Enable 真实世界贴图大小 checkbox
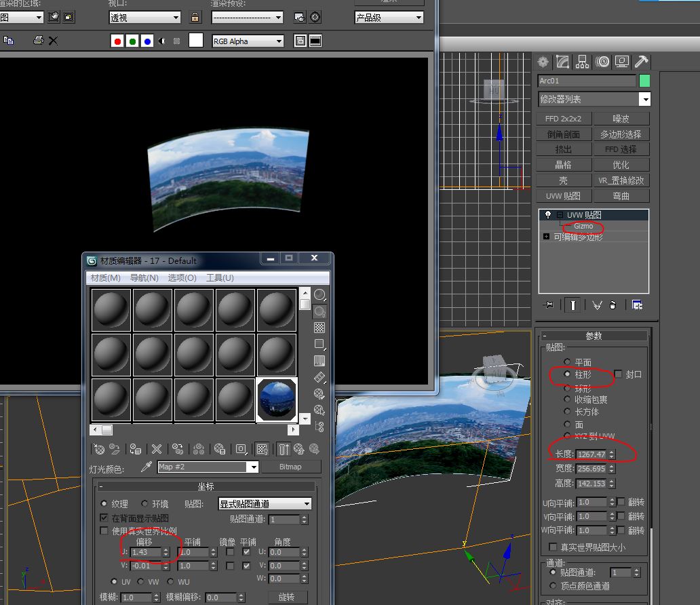The height and width of the screenshot is (605, 700). [x=553, y=547]
